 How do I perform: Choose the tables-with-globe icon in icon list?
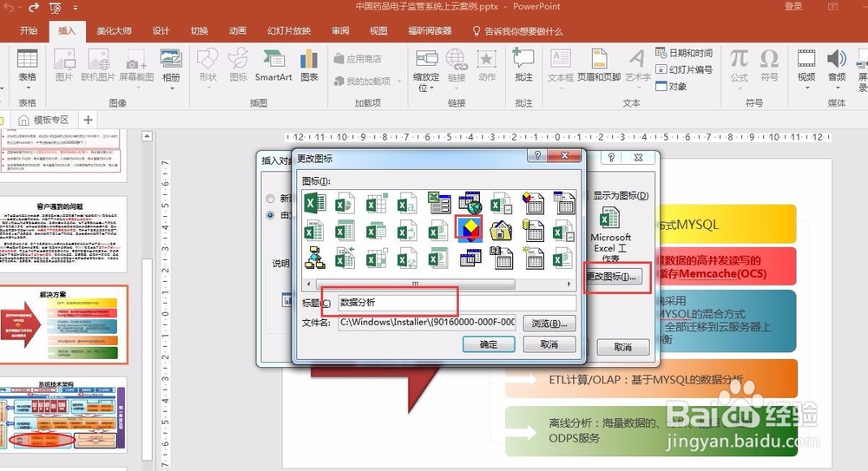470,203
